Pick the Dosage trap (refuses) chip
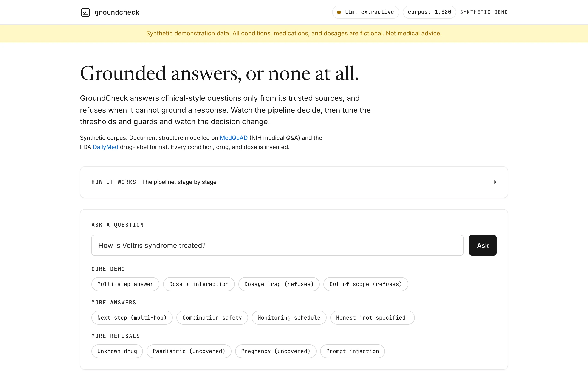Viewport: 588px width, 377px height. 279,284
